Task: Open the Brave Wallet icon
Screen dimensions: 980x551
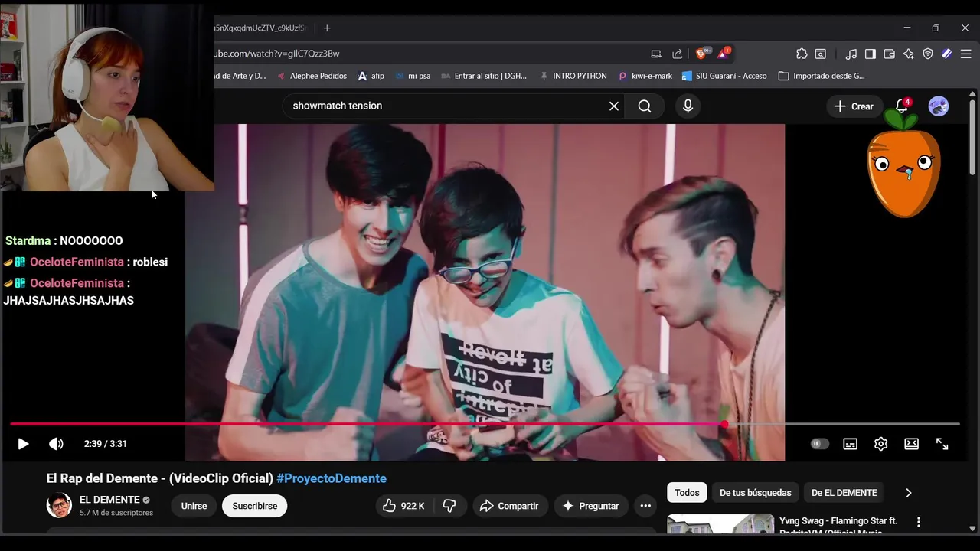Action: [890, 54]
